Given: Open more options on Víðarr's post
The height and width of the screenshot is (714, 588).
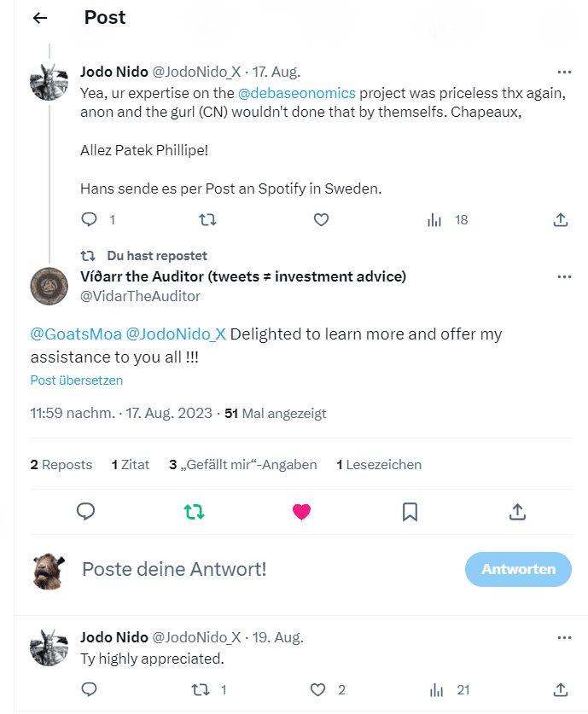Looking at the screenshot, I should point(564,277).
